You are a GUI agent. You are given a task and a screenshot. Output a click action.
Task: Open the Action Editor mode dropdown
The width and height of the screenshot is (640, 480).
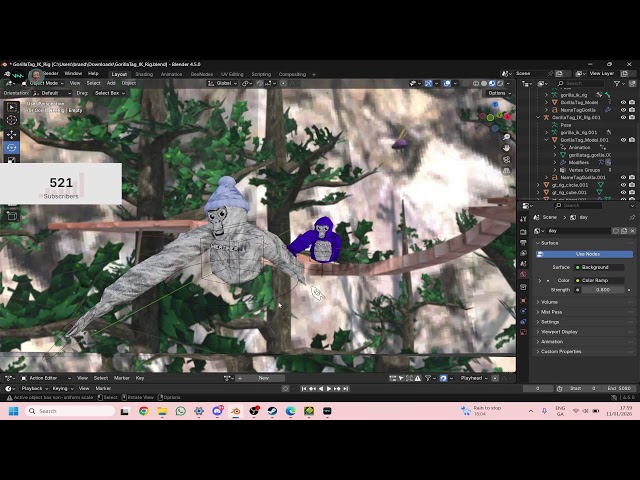pyautogui.click(x=46, y=378)
